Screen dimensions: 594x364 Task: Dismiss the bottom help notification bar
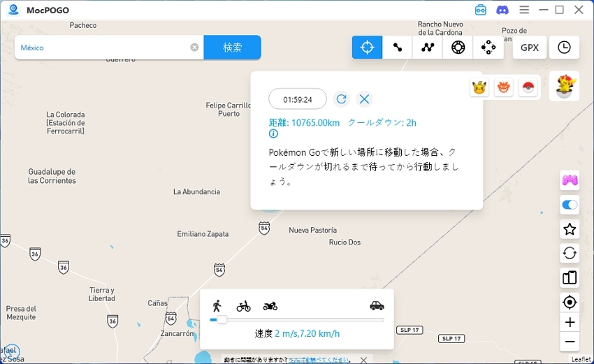pos(363,360)
